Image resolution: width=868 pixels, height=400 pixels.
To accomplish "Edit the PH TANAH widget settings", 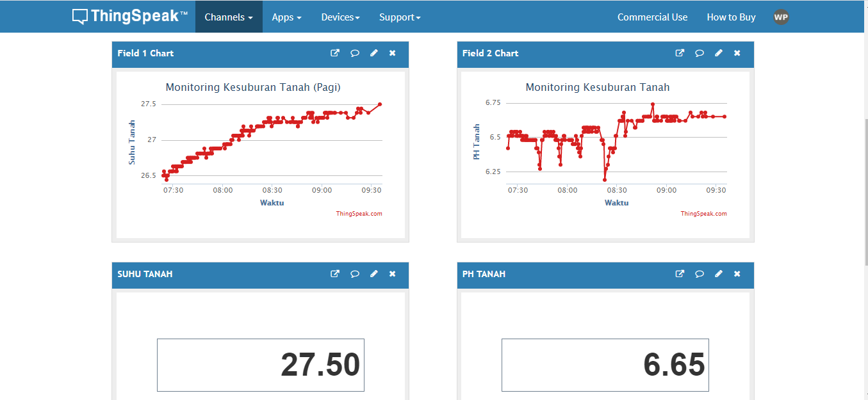I will click(718, 274).
